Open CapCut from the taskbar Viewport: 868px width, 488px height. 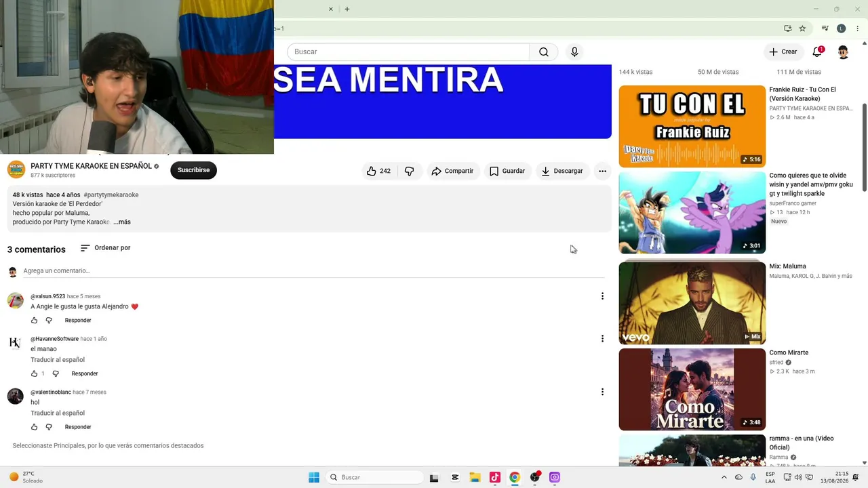[455, 477]
